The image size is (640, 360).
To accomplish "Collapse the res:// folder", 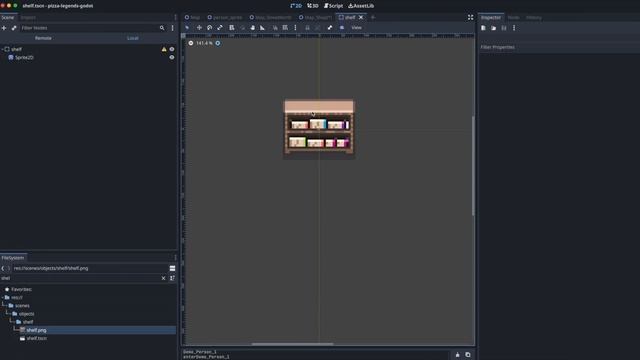I will 2,297.
